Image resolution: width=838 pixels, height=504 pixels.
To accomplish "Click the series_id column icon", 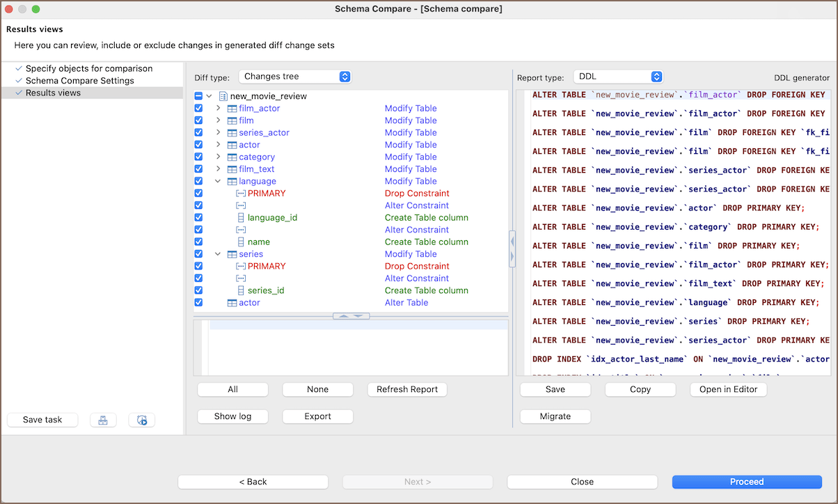I will [241, 291].
